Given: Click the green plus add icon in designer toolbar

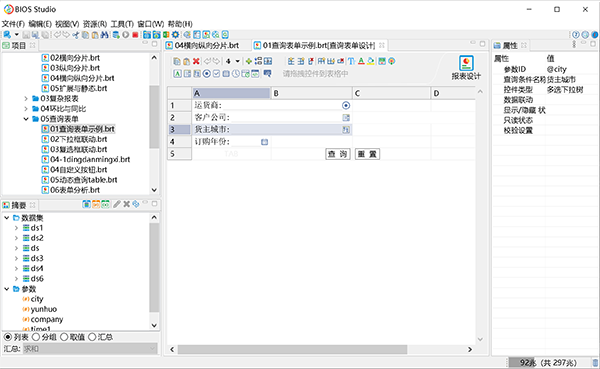Looking at the screenshot, I should 249,61.
